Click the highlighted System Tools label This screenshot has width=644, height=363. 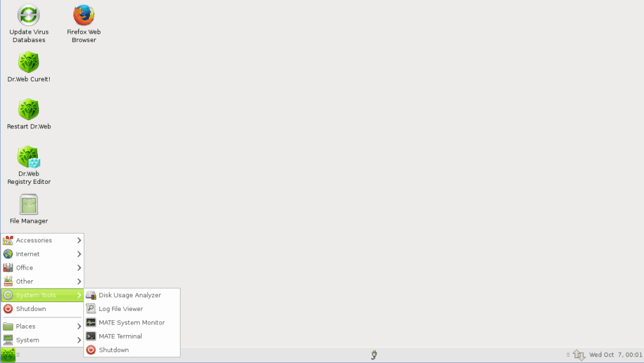tap(36, 296)
